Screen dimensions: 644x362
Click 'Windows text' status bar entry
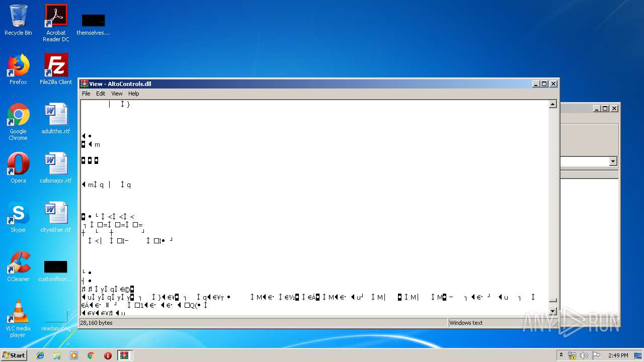(466, 323)
